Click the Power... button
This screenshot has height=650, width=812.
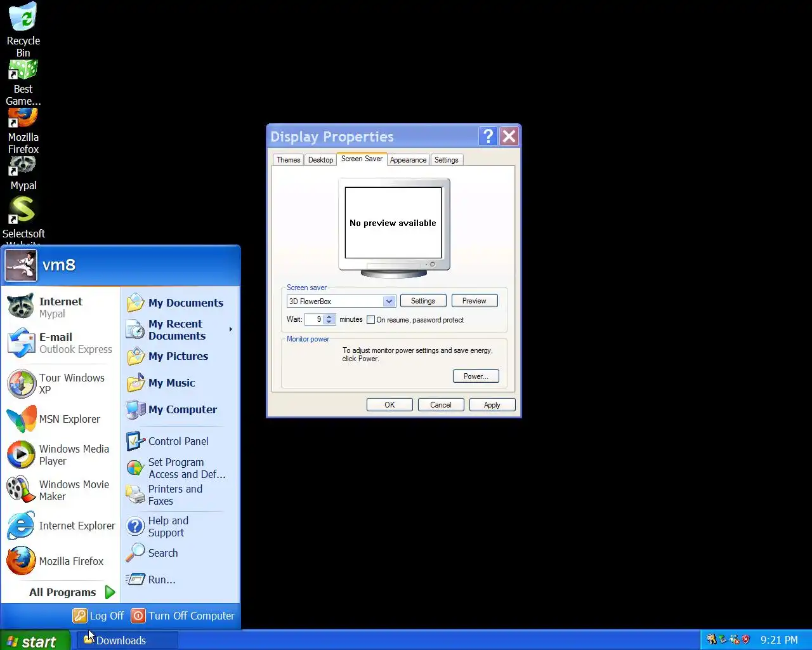click(x=476, y=376)
